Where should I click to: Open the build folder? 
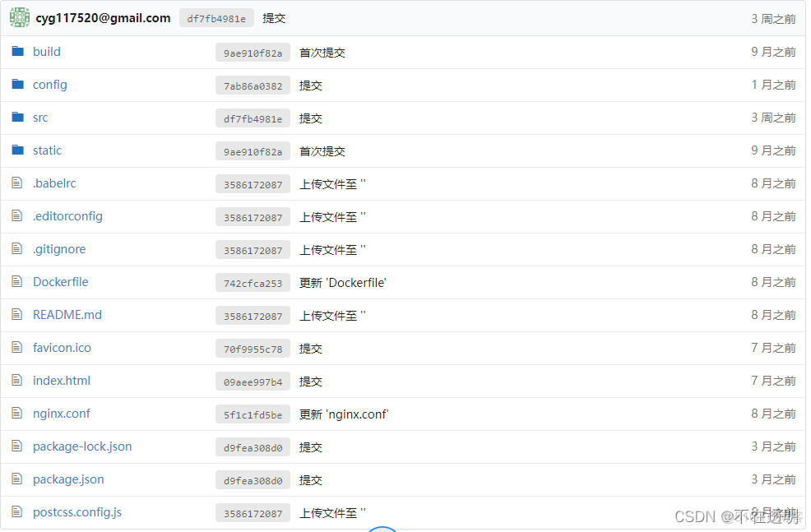point(47,52)
